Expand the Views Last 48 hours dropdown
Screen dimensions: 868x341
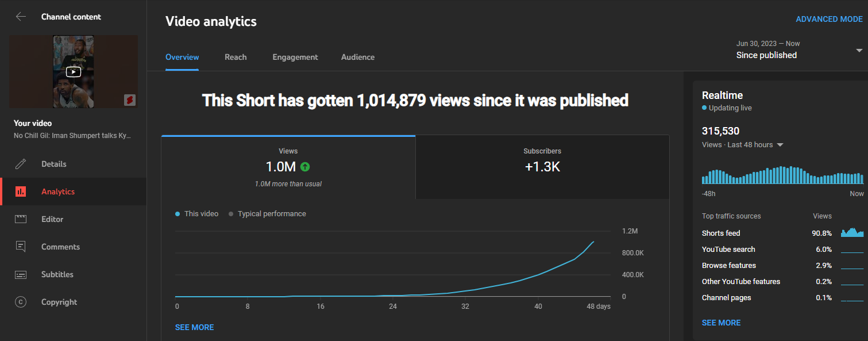(x=743, y=145)
